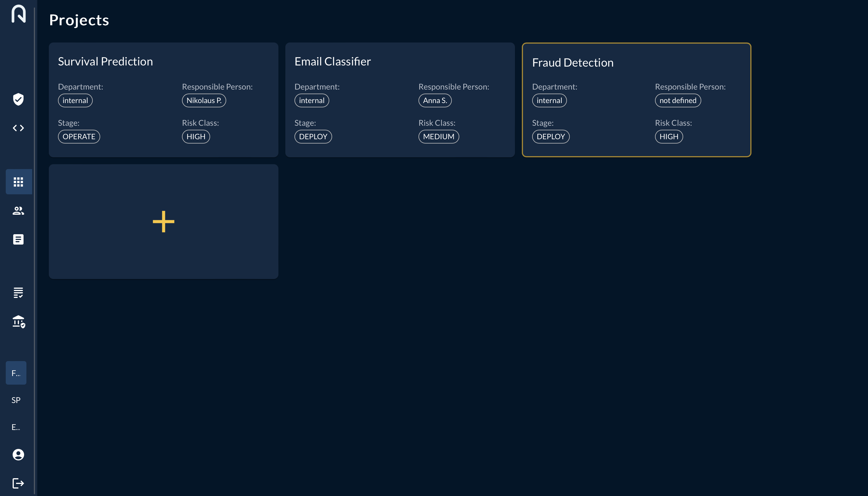This screenshot has width=868, height=496.
Task: Open the team members icon in sidebar
Action: coord(18,210)
